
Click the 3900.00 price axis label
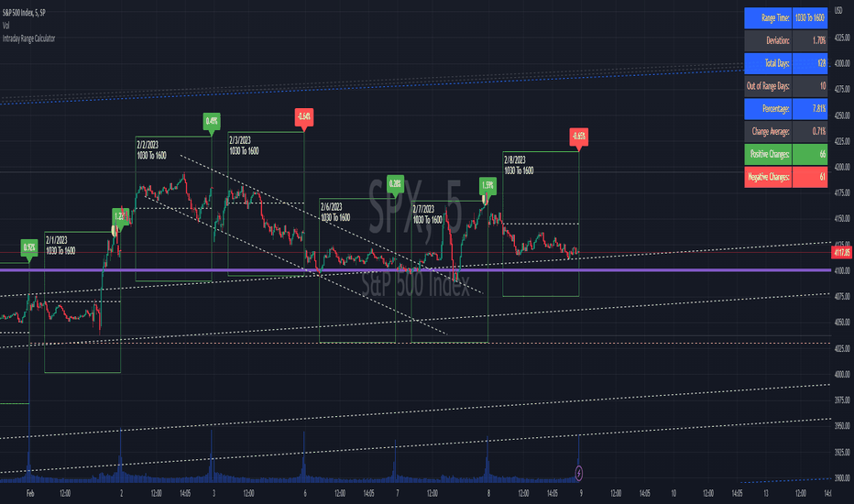click(x=842, y=477)
